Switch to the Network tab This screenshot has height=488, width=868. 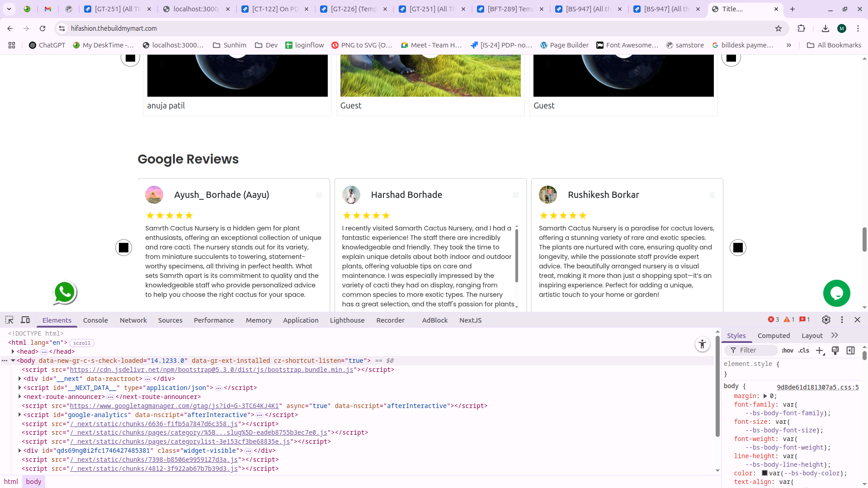(x=133, y=320)
